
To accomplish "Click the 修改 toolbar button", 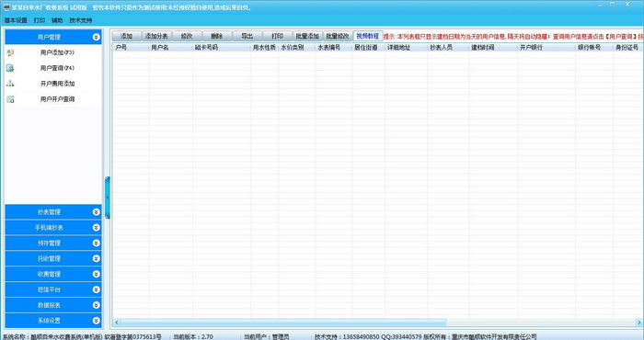I will pos(187,36).
